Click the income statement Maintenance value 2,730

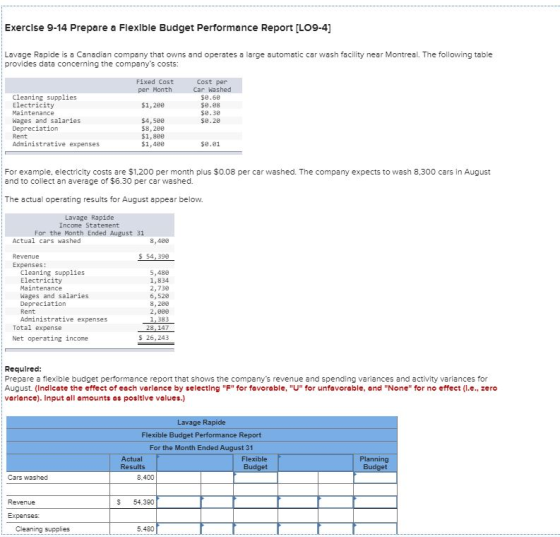[159, 288]
